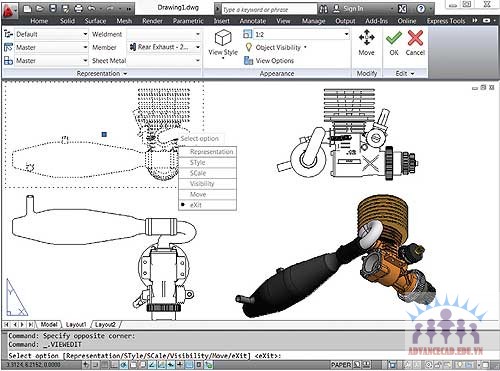Click the Object Visibility light bulb icon
Screen dimensions: 500x371
[x=248, y=47]
